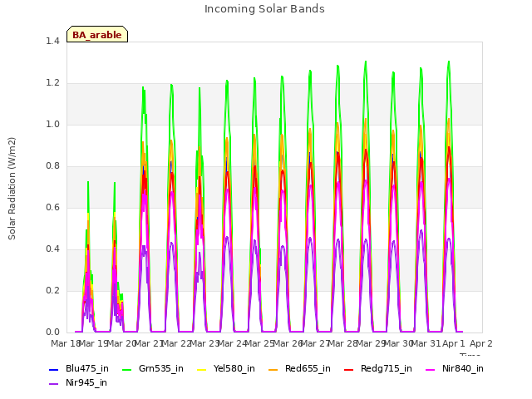The height and width of the screenshot is (399, 532).
Task: Click the 0.0 y-axis tick label
Action: 52,332
